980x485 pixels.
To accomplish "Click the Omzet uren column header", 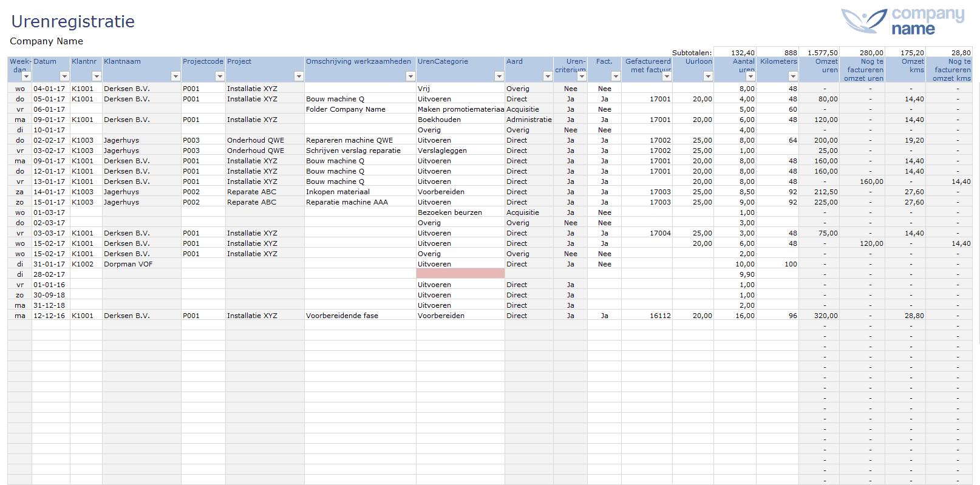I will pyautogui.click(x=819, y=69).
